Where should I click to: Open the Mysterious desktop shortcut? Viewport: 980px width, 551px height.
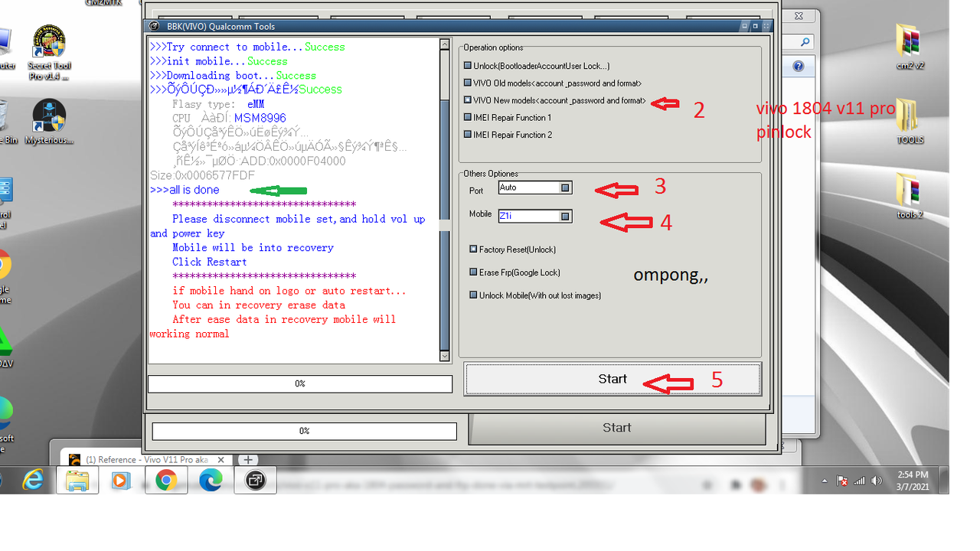pos(49,122)
